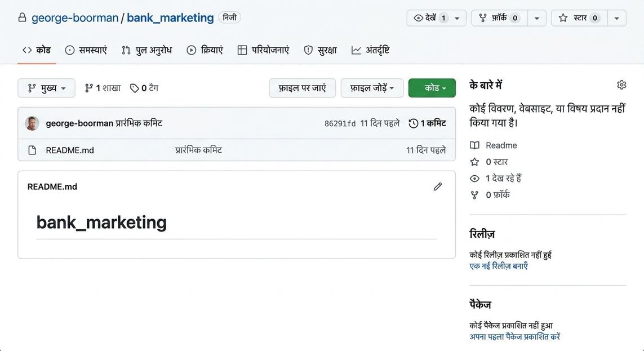Edit the README with pencil icon
The image size is (644, 351).
[x=438, y=187]
